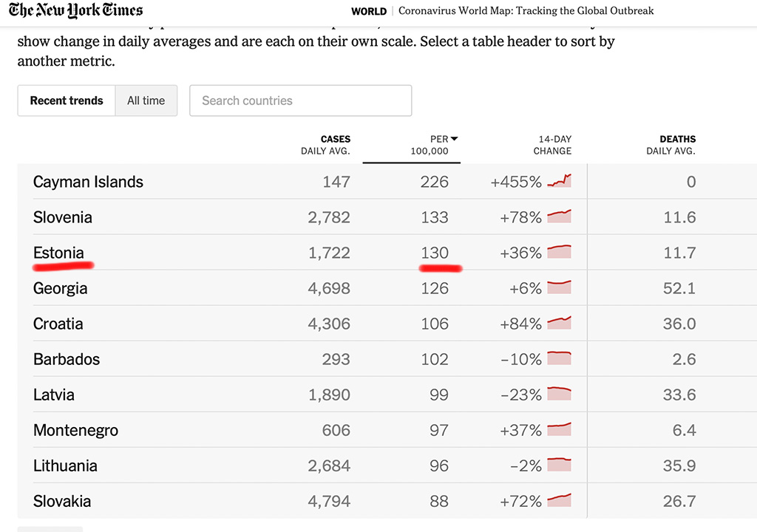Viewport: 757px width, 532px height.
Task: Sort table by Deaths daily average
Action: pyautogui.click(x=671, y=145)
